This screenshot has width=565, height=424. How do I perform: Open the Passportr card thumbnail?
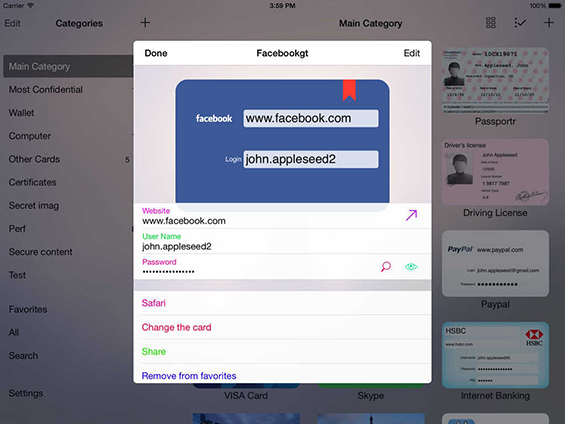pyautogui.click(x=495, y=80)
